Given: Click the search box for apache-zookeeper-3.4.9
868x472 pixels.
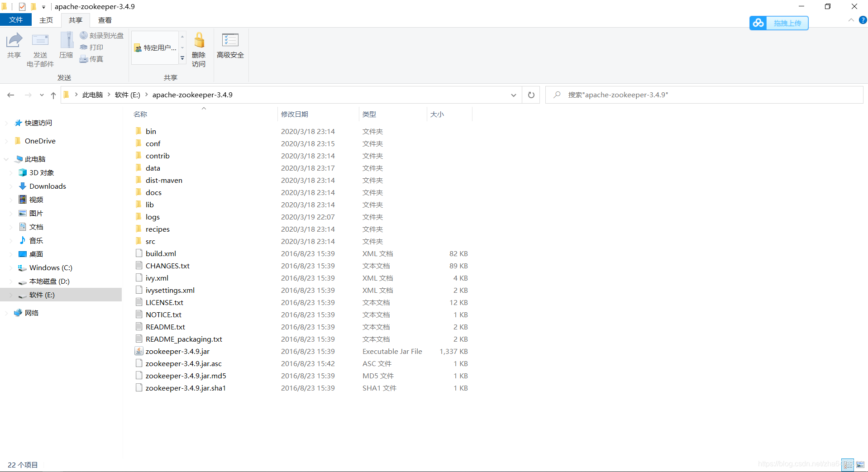Looking at the screenshot, I should pos(704,95).
